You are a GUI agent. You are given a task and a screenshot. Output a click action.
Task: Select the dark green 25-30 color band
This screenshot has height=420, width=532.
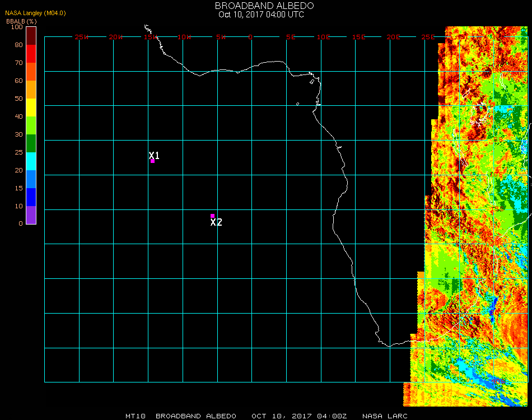[x=31, y=143]
